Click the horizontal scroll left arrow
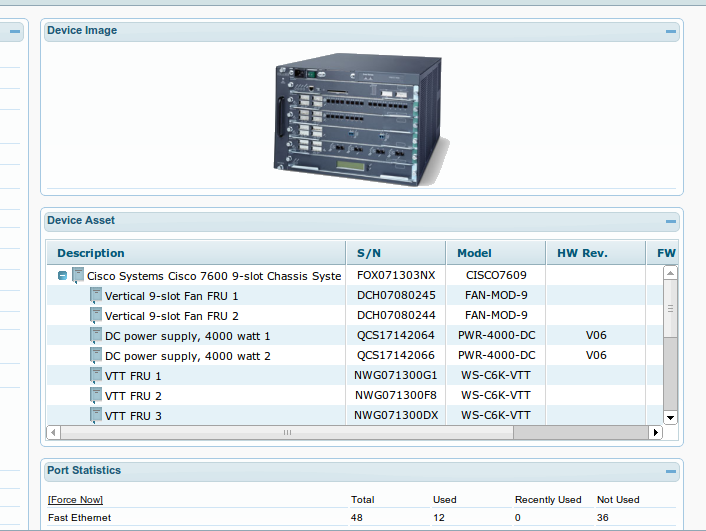This screenshot has width=706, height=531. click(x=54, y=432)
